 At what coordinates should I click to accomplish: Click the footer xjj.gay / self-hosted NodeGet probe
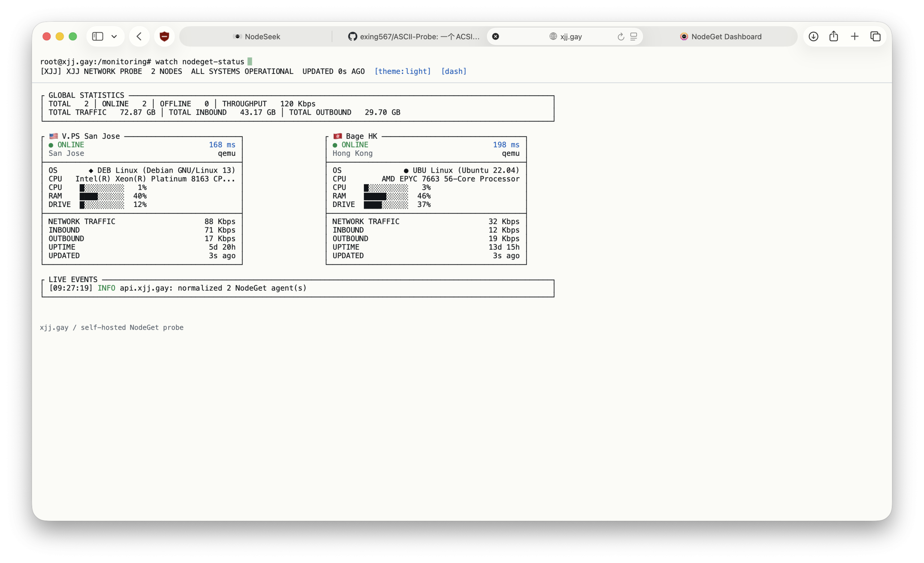tap(112, 327)
